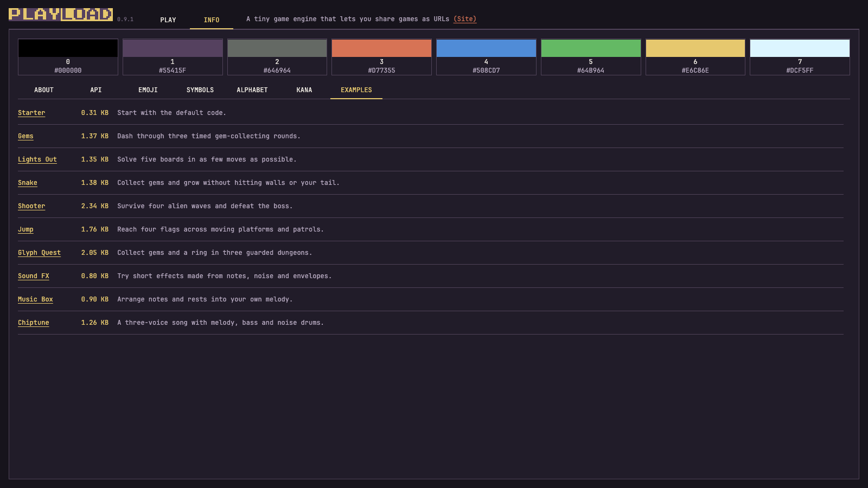The height and width of the screenshot is (488, 868).
Task: Launch the Chiptune example
Action: [x=34, y=323]
